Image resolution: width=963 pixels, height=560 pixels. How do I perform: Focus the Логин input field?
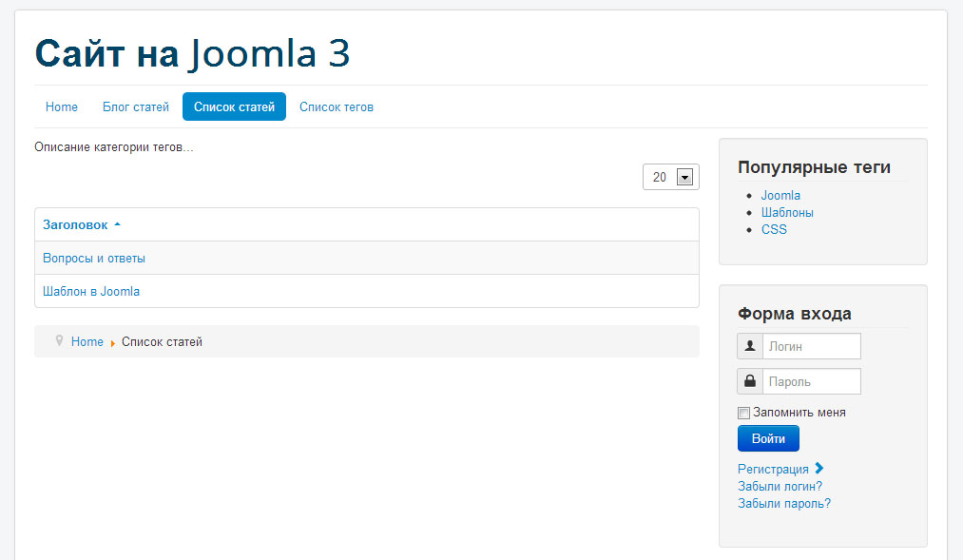click(x=811, y=346)
